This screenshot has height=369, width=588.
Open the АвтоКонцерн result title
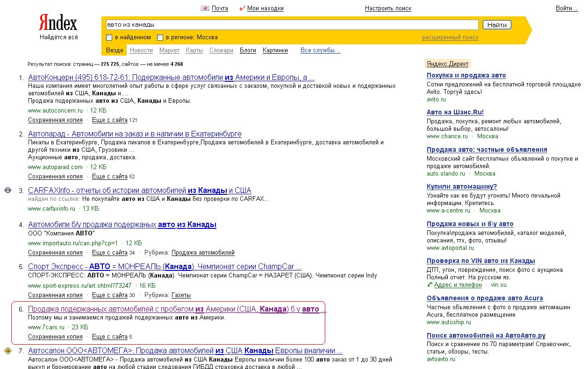[x=171, y=78]
